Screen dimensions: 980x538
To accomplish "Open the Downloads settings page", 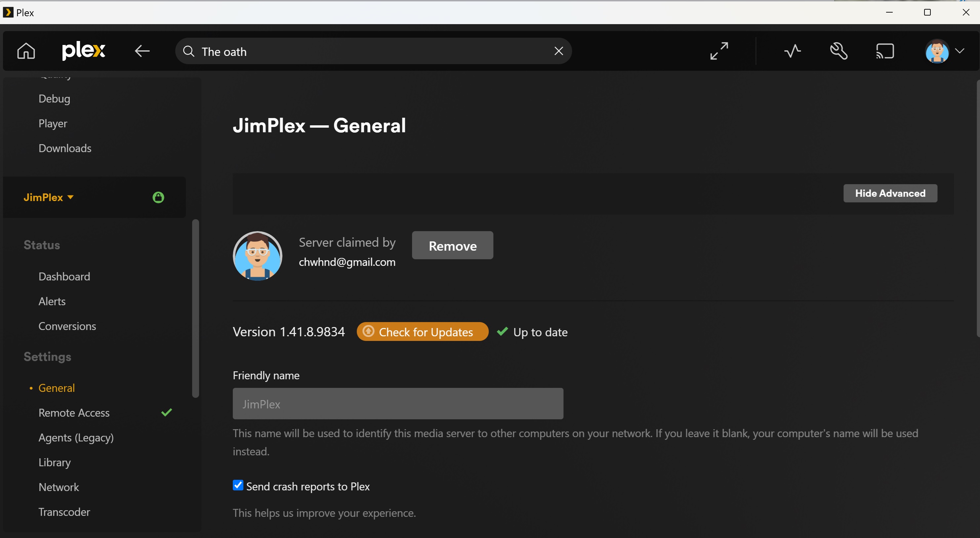I will coord(65,148).
